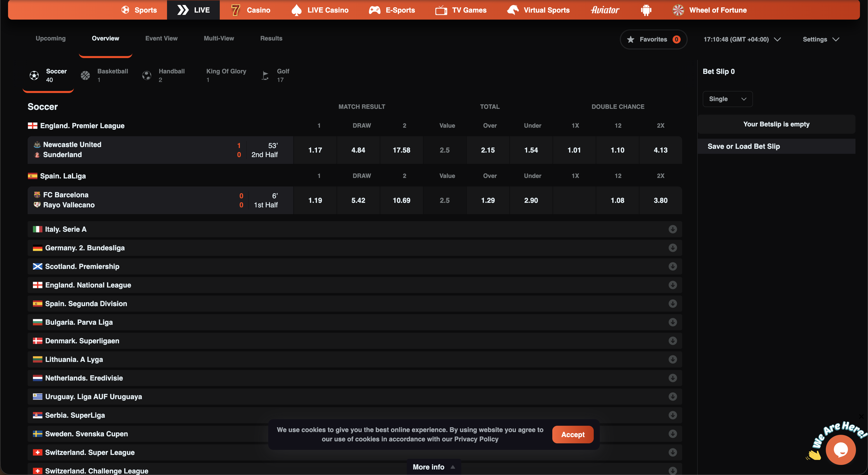868x475 pixels.
Task: Expand Uruguay. Liga AUF Uruguaya row
Action: (x=355, y=396)
